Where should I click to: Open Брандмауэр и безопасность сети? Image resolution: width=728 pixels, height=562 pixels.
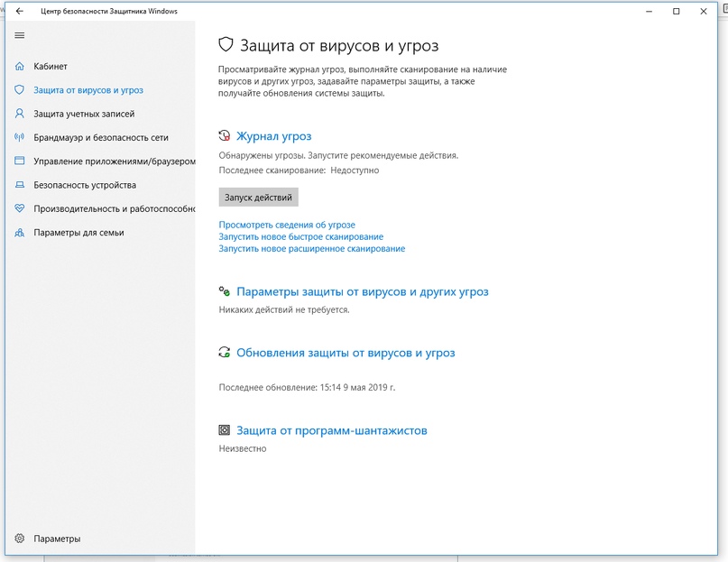(101, 137)
